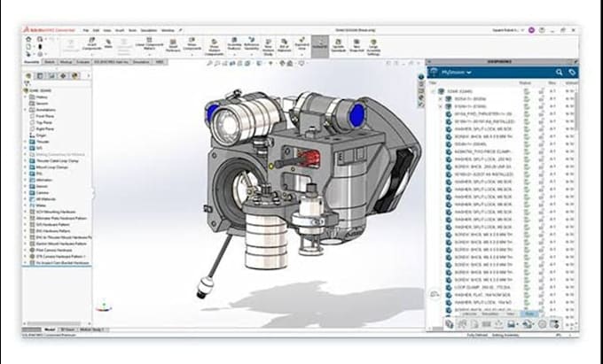
Task: Switch to the Markup ribbon tab
Action: [66, 62]
